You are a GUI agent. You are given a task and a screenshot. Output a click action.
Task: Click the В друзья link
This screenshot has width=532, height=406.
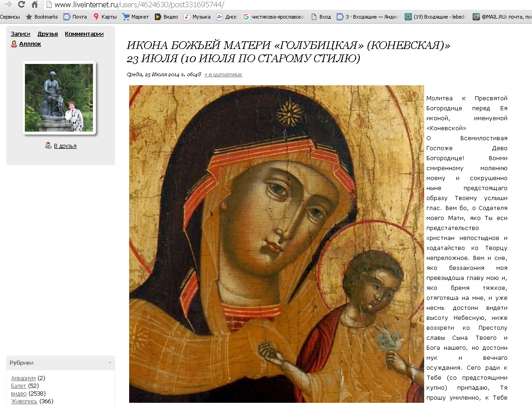point(65,146)
